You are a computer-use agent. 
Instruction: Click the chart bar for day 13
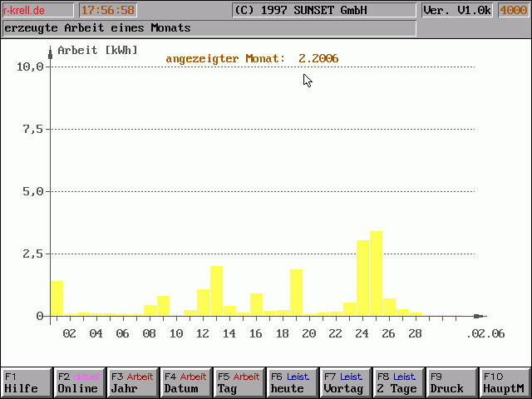point(216,291)
